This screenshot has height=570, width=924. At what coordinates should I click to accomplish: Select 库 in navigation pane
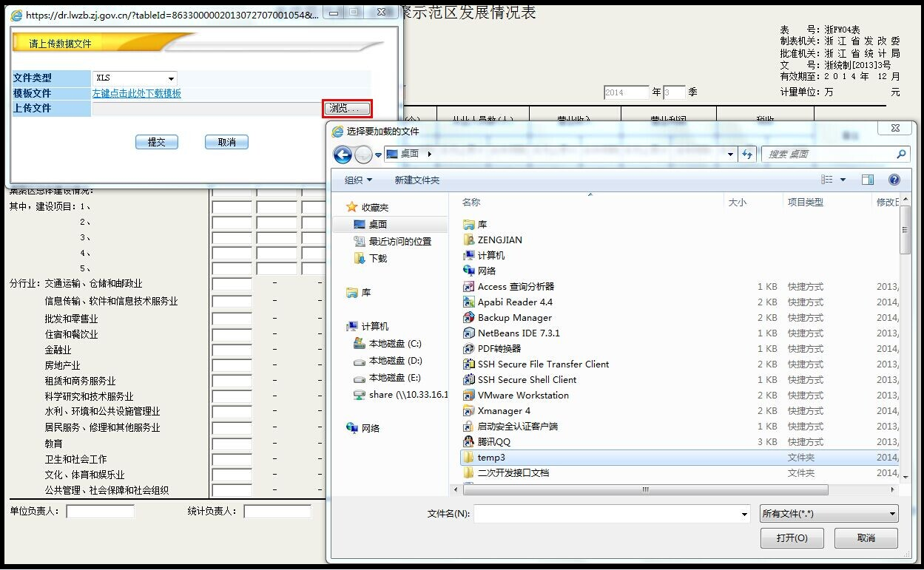[x=359, y=293]
